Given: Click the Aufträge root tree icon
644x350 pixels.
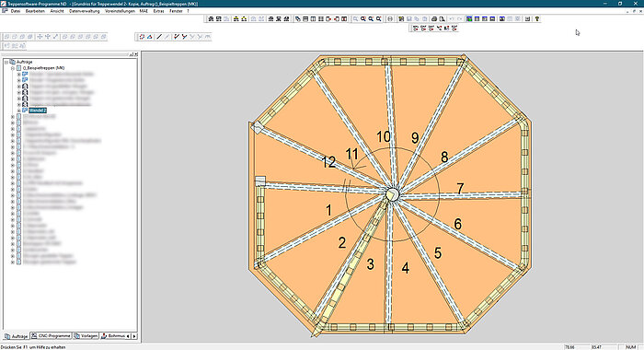Looking at the screenshot, I should pos(12,62).
